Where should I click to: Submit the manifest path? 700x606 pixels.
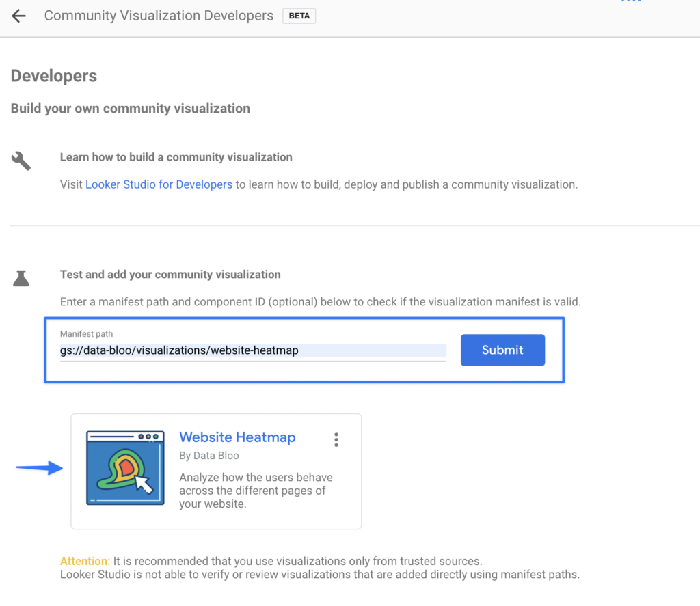[x=502, y=350]
